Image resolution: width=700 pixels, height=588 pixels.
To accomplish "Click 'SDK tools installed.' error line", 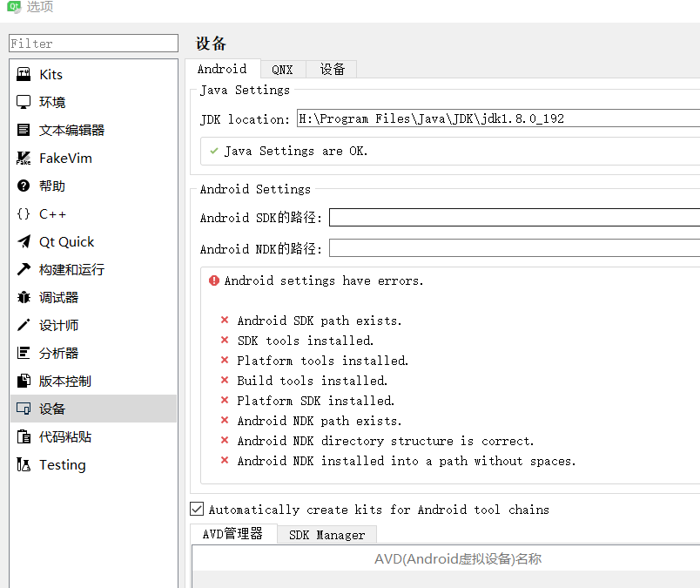I will (306, 341).
